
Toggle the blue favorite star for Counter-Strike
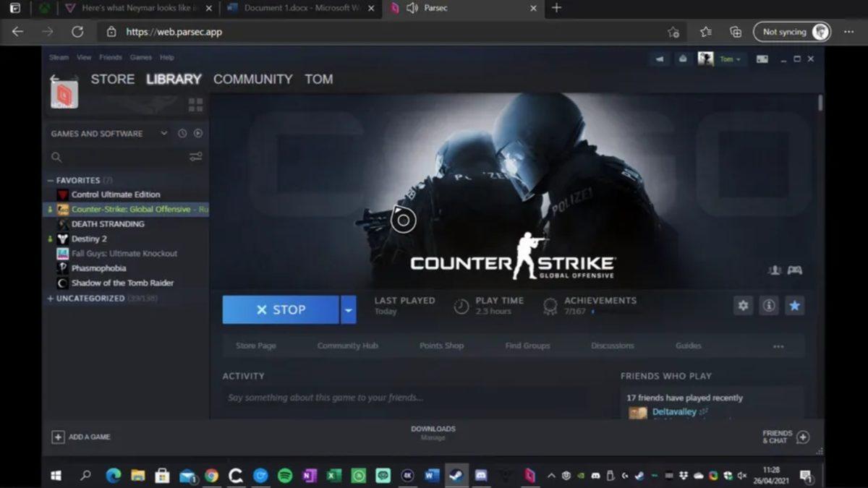(x=795, y=306)
